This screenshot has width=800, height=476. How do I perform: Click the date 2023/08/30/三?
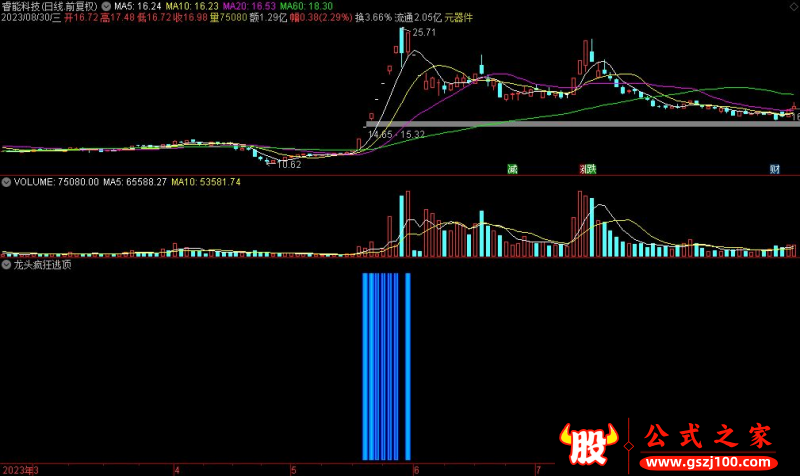coord(31,18)
